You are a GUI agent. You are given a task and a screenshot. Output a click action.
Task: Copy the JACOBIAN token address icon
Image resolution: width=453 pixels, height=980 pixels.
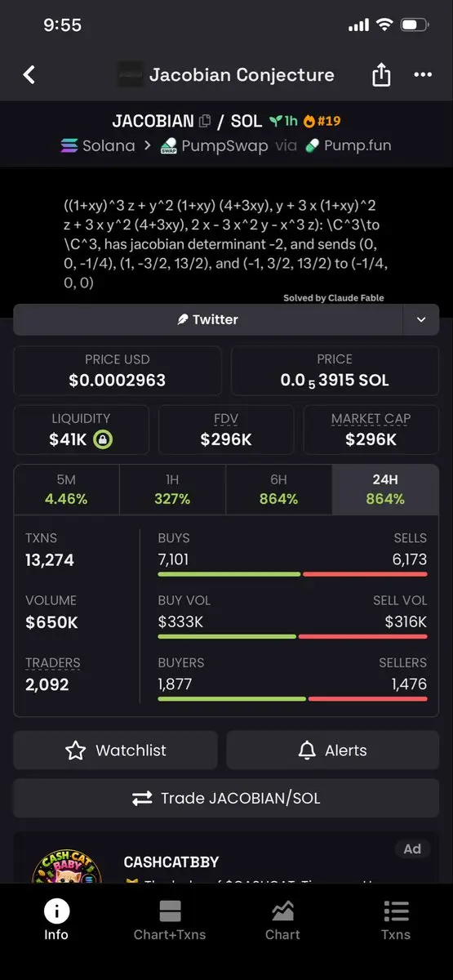205,122
